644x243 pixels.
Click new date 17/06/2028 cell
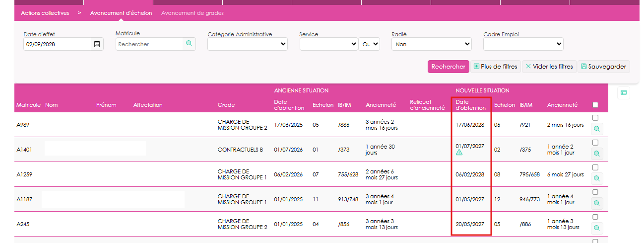pyautogui.click(x=470, y=125)
